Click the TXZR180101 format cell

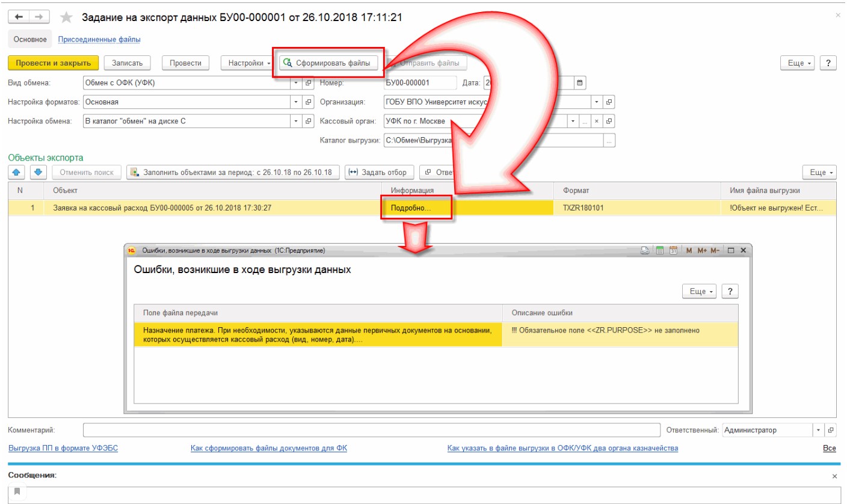coord(637,207)
